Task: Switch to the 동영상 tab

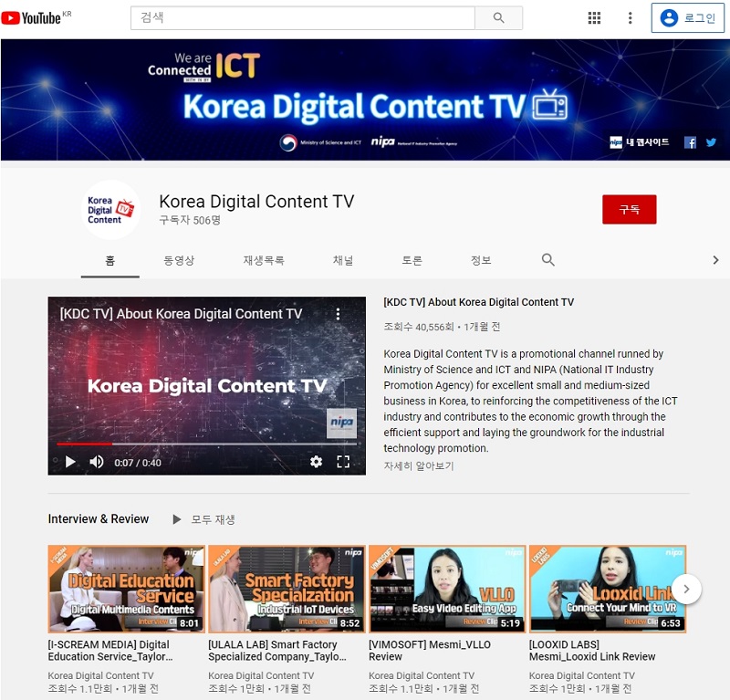Action: (179, 260)
